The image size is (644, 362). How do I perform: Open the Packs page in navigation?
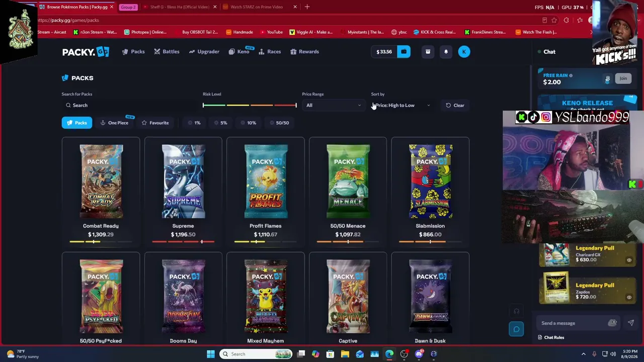[x=133, y=51]
